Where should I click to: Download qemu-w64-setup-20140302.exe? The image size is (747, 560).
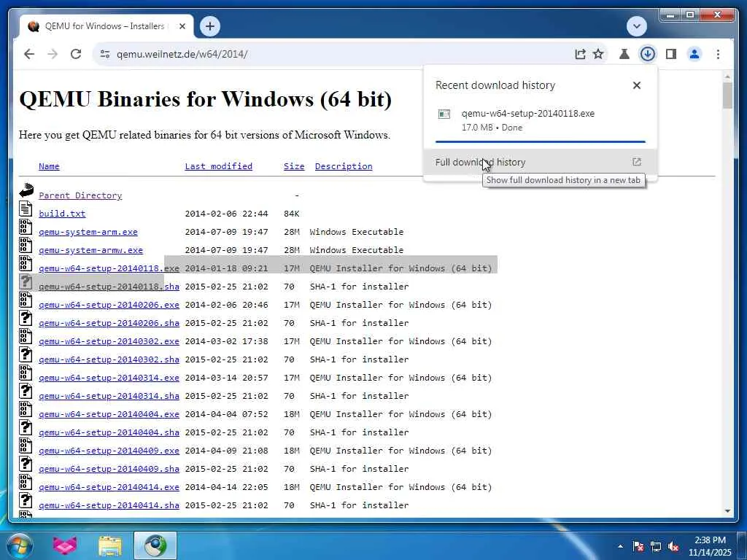point(109,341)
